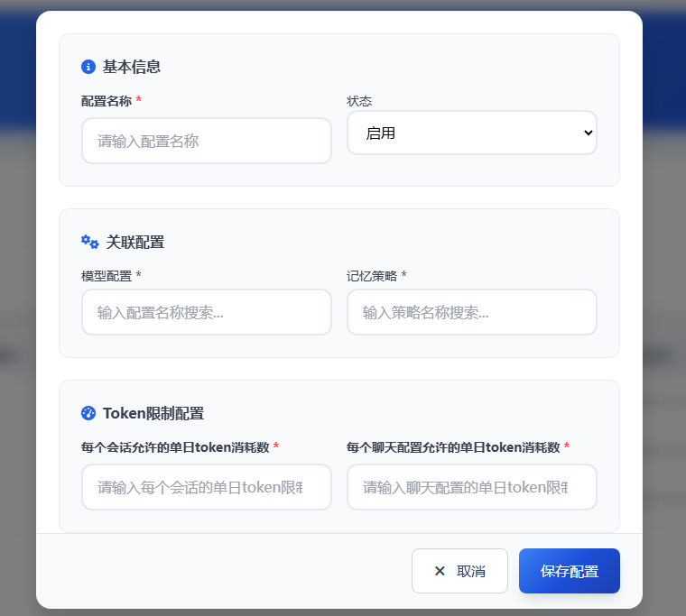Click the chat-config daily token limit input
The height and width of the screenshot is (616, 686).
pyautogui.click(x=472, y=487)
